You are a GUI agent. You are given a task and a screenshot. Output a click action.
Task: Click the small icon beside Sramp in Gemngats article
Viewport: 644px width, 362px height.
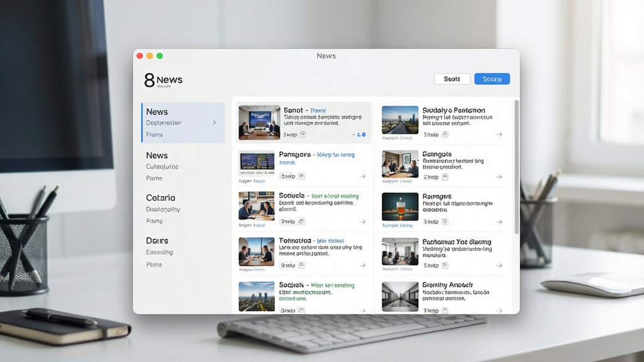point(445,177)
